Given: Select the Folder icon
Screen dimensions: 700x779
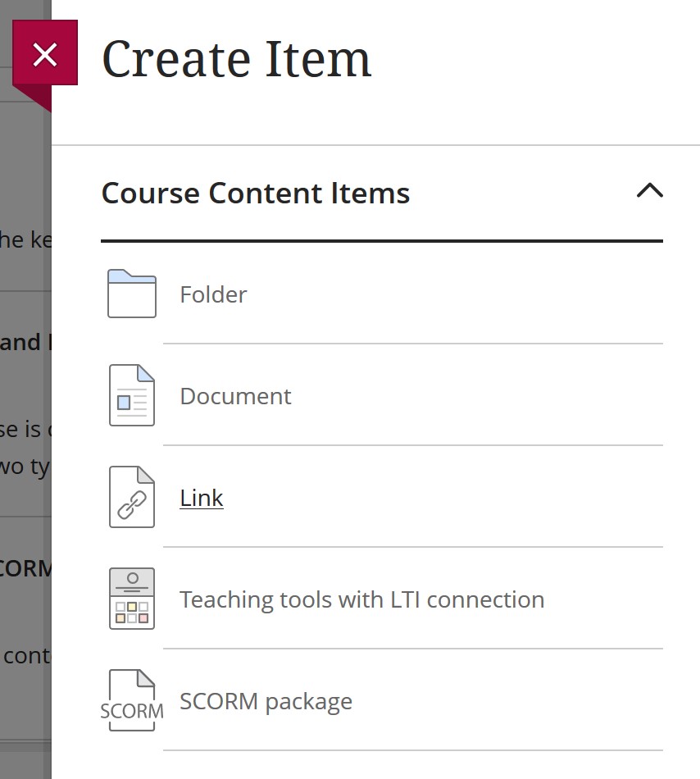Looking at the screenshot, I should (x=130, y=294).
